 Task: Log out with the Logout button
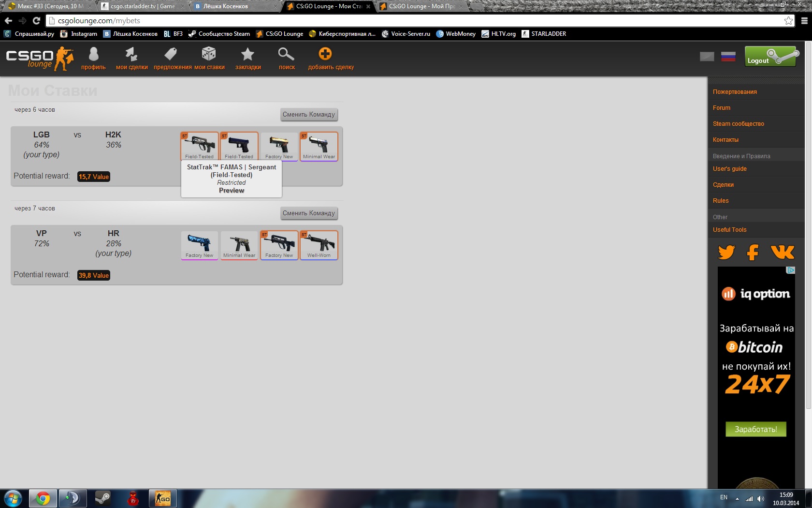click(770, 57)
